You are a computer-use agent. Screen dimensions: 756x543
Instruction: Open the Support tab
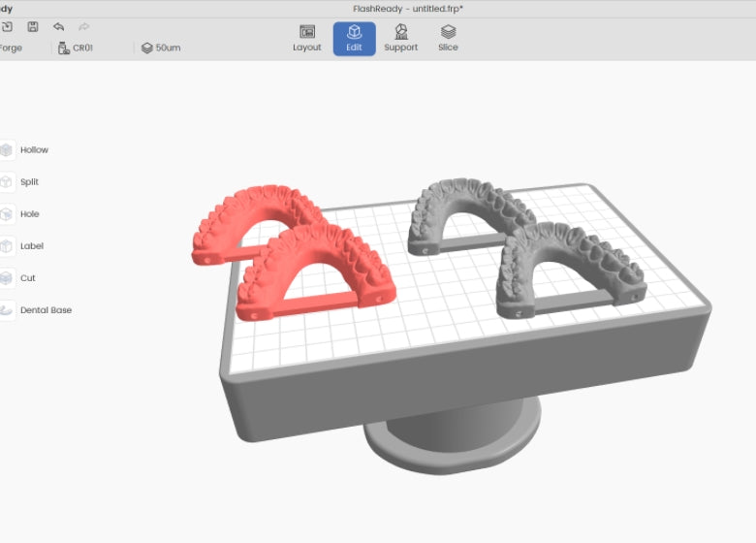[400, 39]
